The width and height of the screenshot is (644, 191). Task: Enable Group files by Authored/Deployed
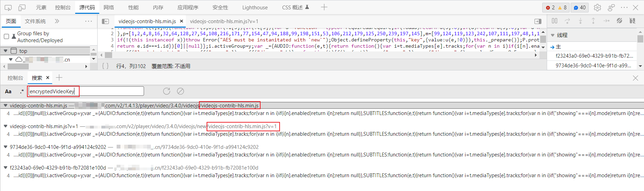pos(6,37)
